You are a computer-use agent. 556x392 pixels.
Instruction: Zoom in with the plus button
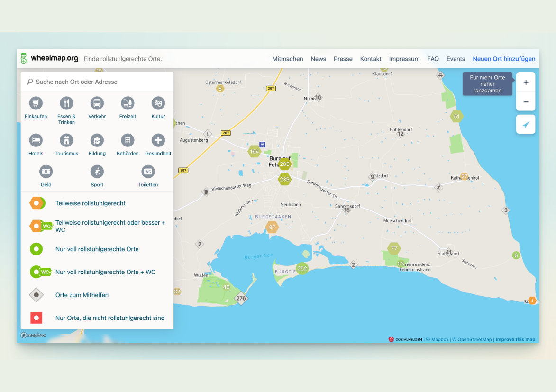tap(526, 82)
